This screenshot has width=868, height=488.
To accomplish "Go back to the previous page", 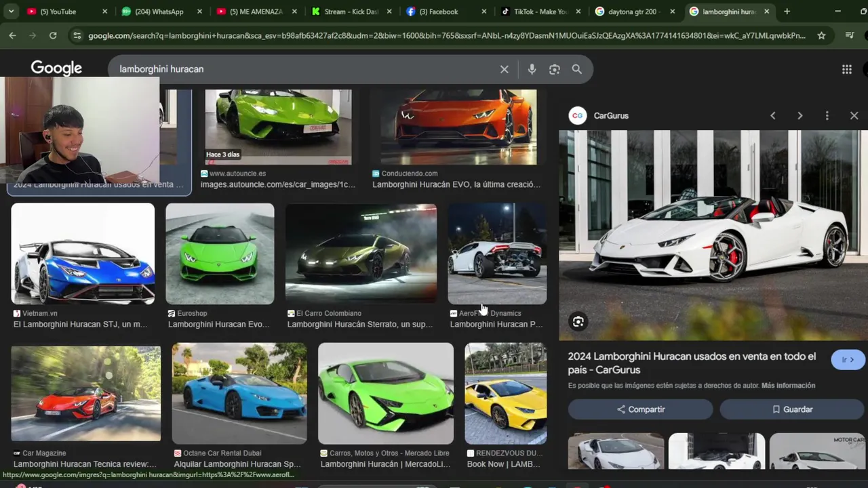I will 12,35.
